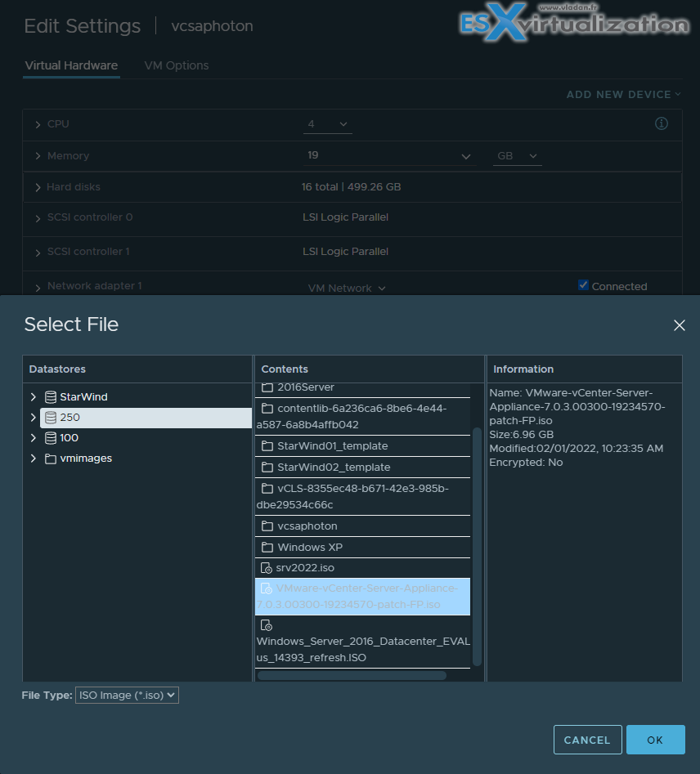Click the StarWind02_template folder icon

pyautogui.click(x=267, y=467)
